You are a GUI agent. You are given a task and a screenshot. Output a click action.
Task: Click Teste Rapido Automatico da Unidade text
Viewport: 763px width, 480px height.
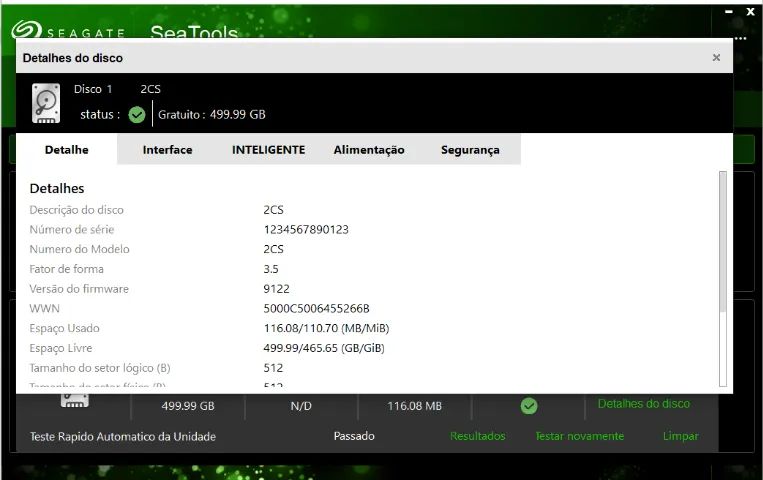[123, 436]
